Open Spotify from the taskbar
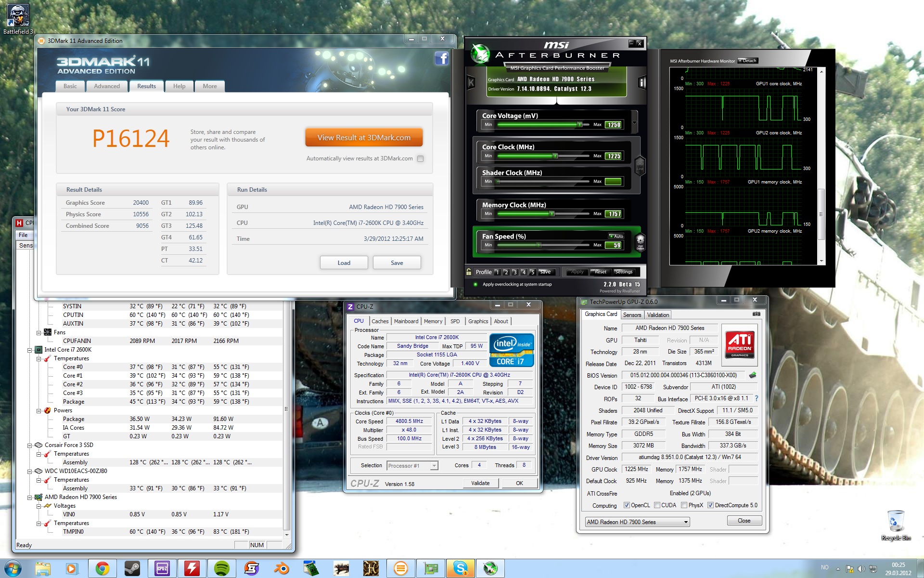The height and width of the screenshot is (578, 924). coord(221,569)
